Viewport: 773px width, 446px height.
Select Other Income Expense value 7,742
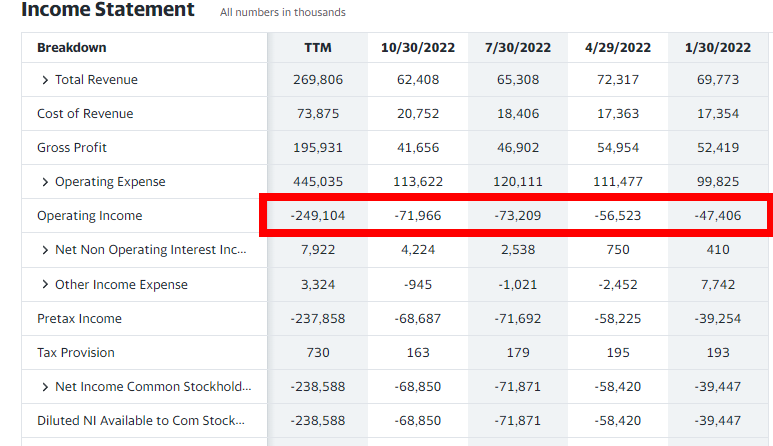(718, 285)
